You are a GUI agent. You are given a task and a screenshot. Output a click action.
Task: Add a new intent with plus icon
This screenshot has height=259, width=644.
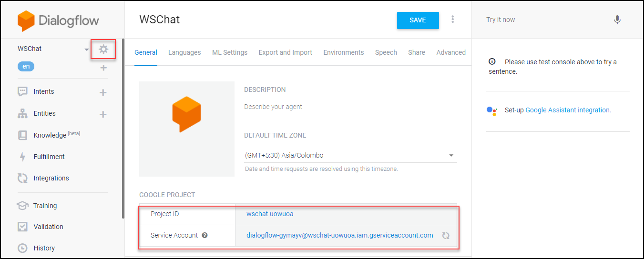pyautogui.click(x=103, y=92)
